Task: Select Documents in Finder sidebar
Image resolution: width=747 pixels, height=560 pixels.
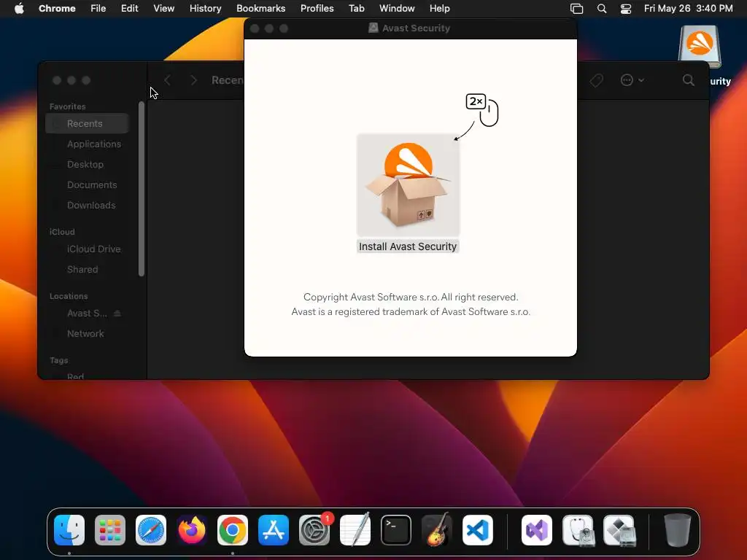Action: pos(88,184)
